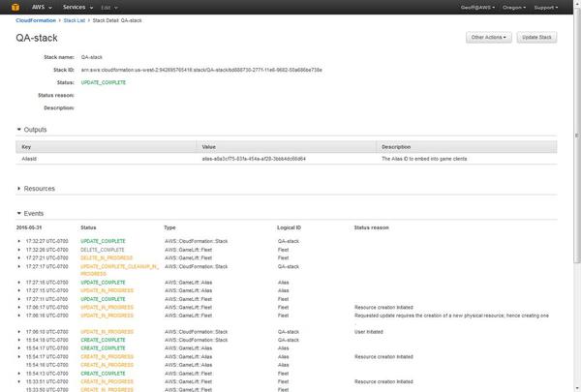The image size is (581, 392).
Task: Expand the 17:06:10 User Initiated event
Action: (x=19, y=332)
